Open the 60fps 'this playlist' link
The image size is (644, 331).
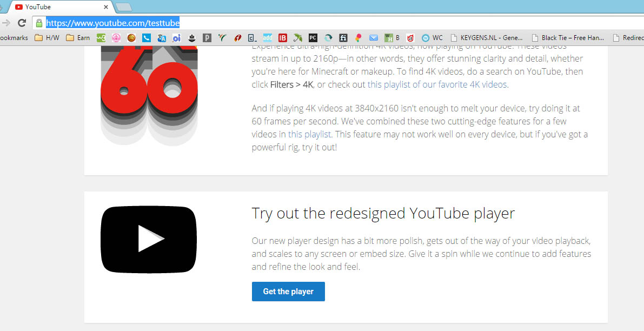pyautogui.click(x=309, y=134)
